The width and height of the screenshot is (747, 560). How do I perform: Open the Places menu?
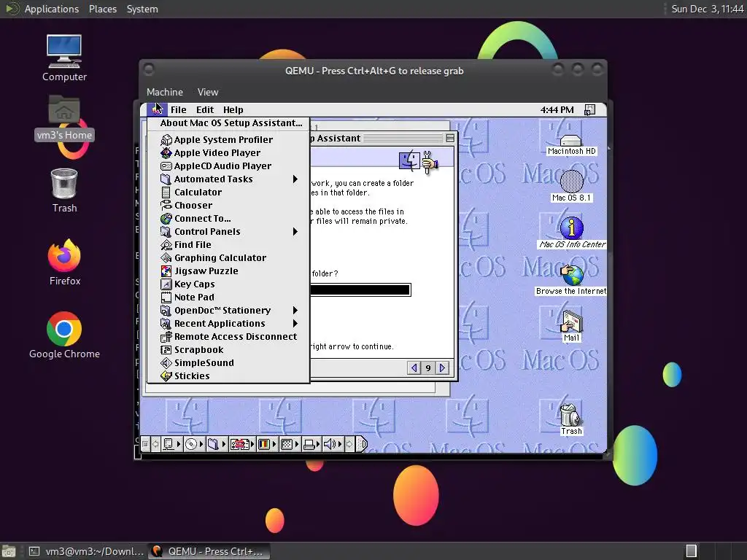[x=102, y=9]
